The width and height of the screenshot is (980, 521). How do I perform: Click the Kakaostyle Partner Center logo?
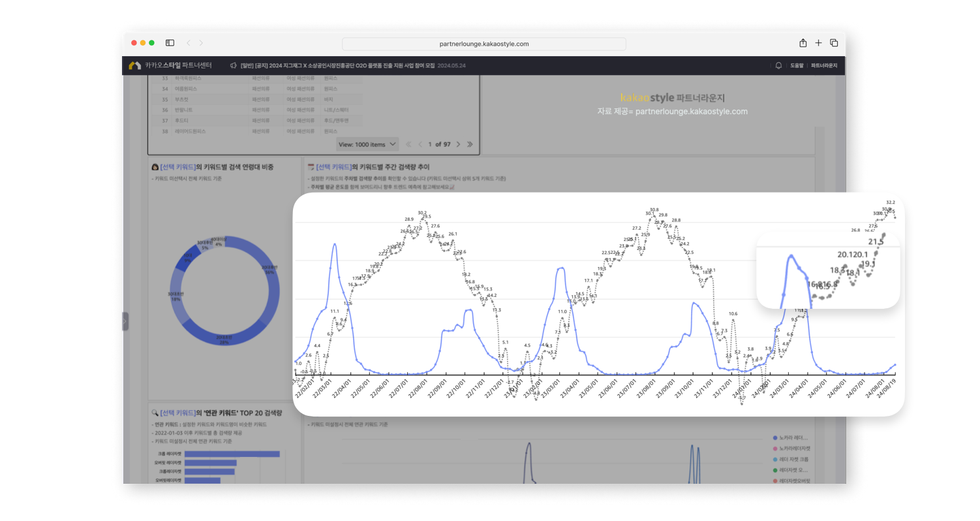click(x=170, y=65)
